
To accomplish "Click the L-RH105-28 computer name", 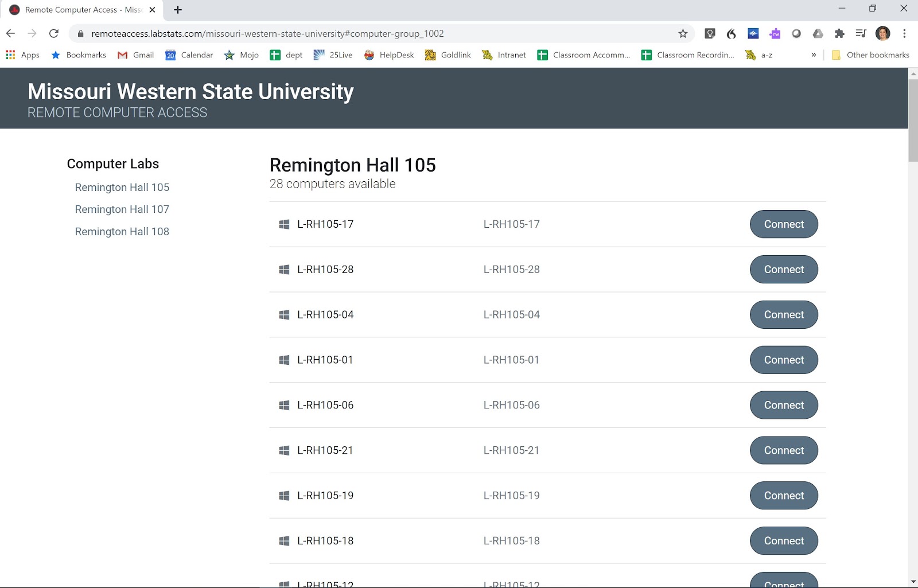I will [325, 270].
